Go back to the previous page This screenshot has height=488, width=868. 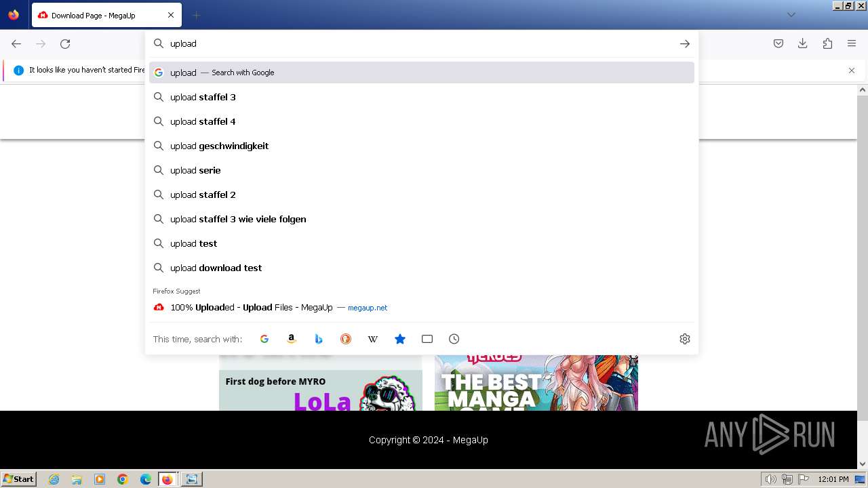[16, 43]
